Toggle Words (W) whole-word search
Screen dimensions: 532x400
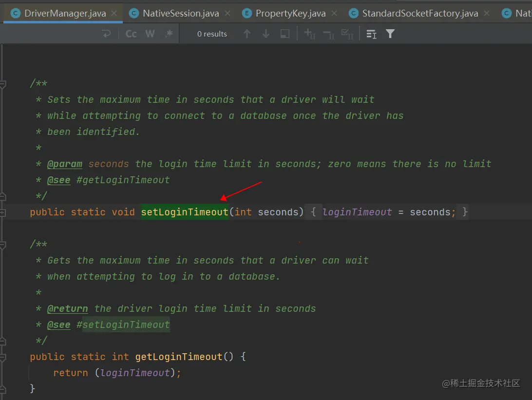coord(150,34)
